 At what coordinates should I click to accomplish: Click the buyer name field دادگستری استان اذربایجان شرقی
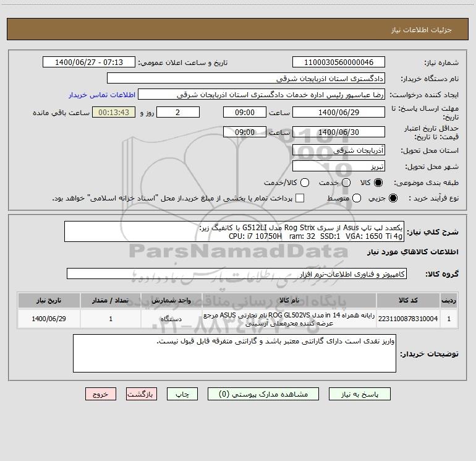click(x=246, y=79)
